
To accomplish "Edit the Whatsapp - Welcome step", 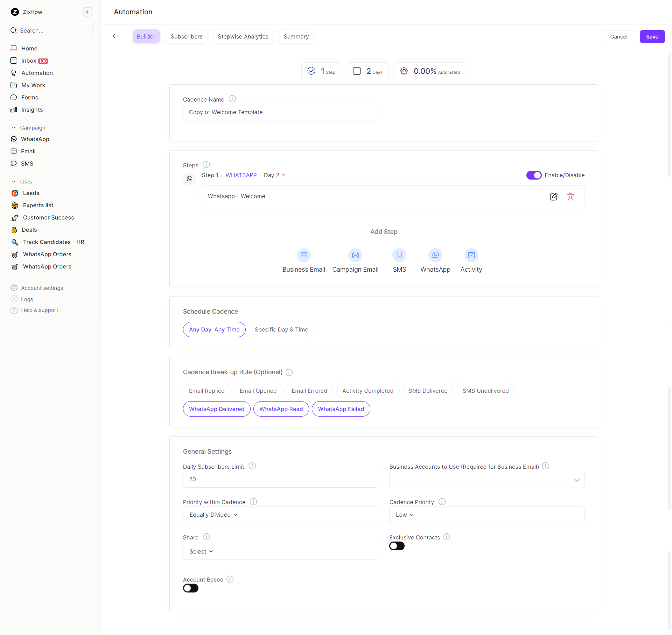I will pos(553,196).
